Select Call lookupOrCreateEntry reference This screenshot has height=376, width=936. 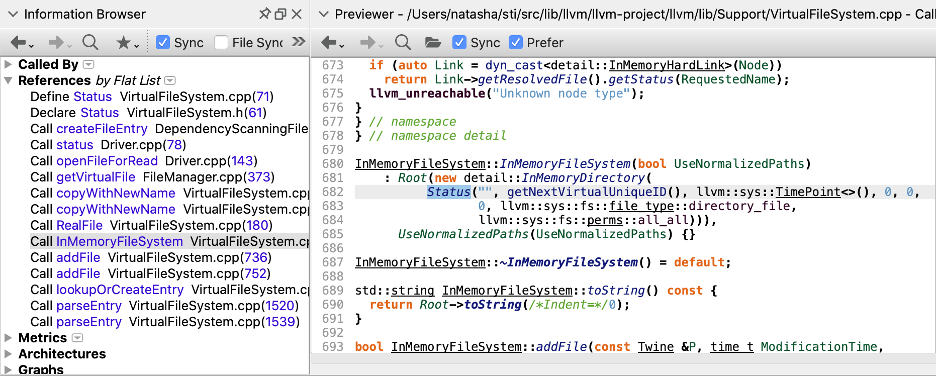point(169,290)
